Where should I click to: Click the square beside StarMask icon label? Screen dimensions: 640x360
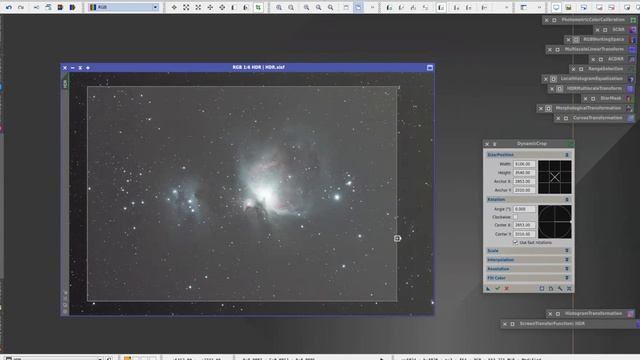(593, 98)
